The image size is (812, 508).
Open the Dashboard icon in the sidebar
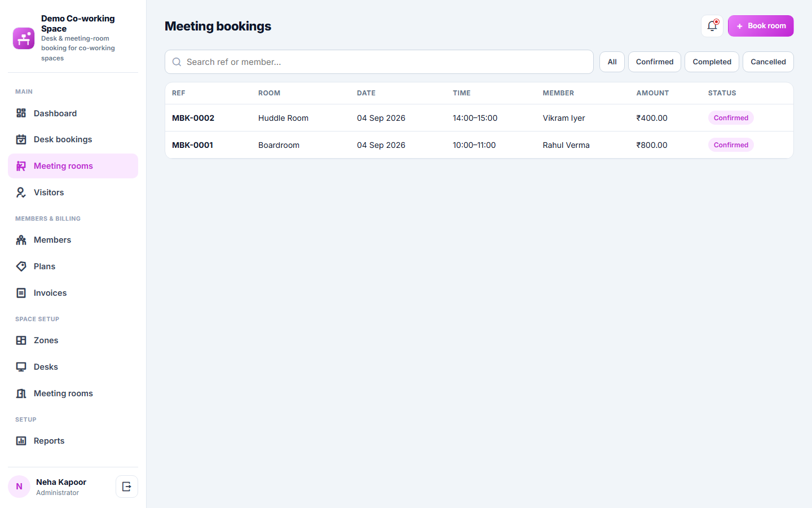click(21, 113)
